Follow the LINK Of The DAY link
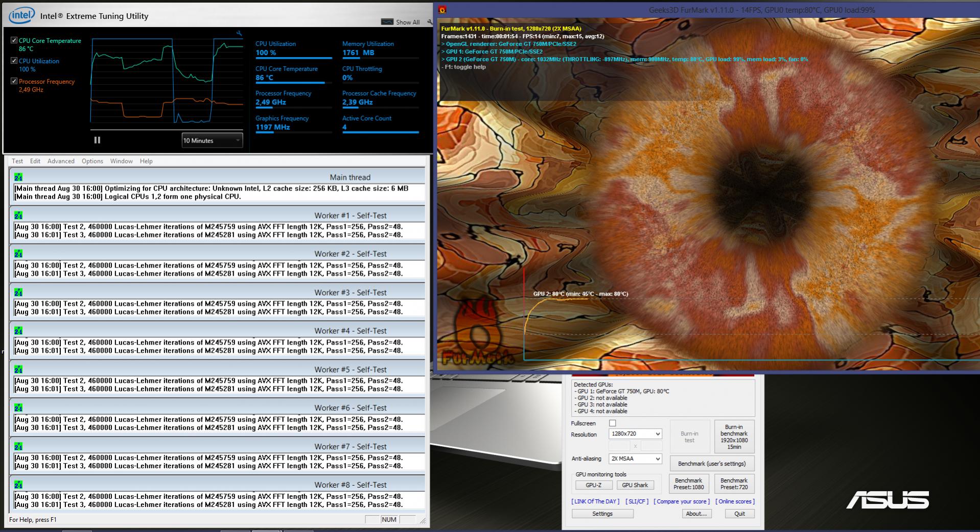The height and width of the screenshot is (532, 980). (595, 501)
